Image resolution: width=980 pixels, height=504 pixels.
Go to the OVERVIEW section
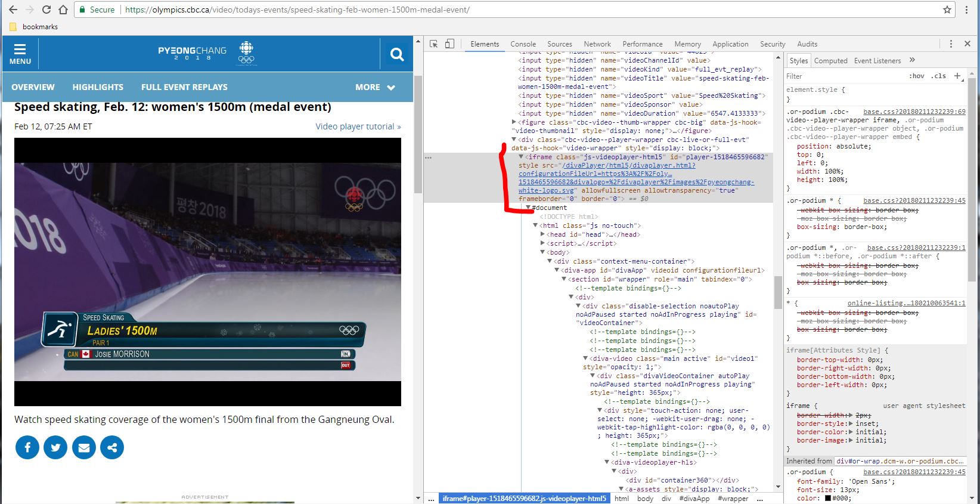click(33, 87)
